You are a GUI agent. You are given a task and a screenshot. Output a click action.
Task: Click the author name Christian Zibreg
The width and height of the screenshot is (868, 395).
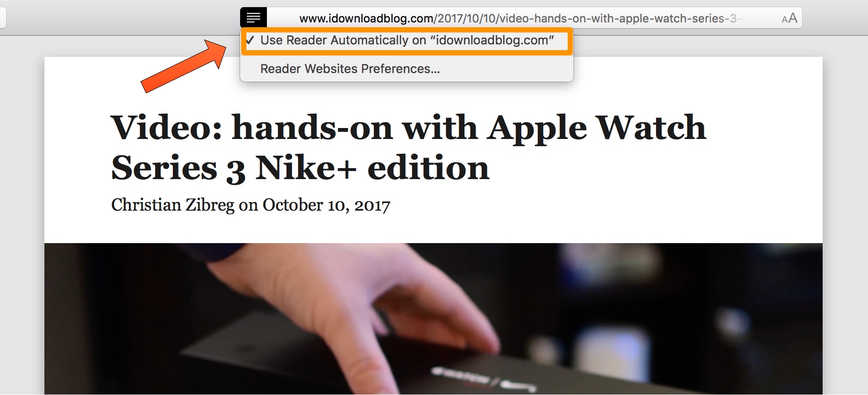pyautogui.click(x=173, y=205)
